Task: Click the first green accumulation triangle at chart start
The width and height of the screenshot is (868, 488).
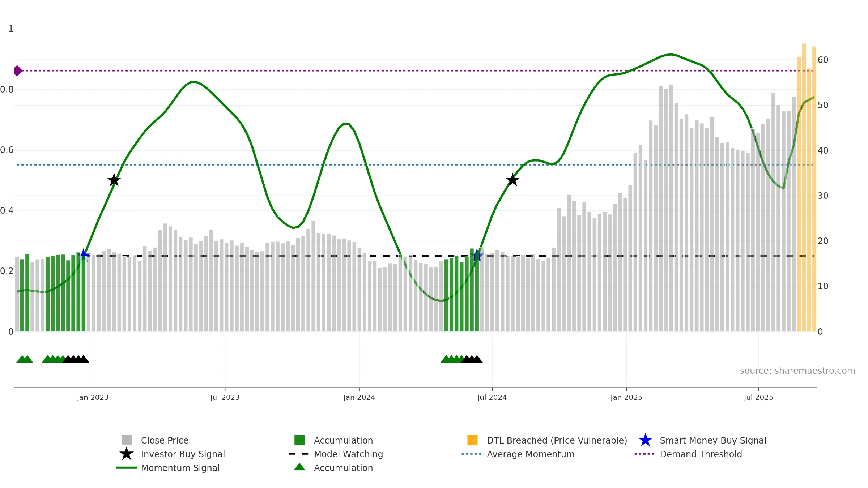Action: tap(22, 359)
